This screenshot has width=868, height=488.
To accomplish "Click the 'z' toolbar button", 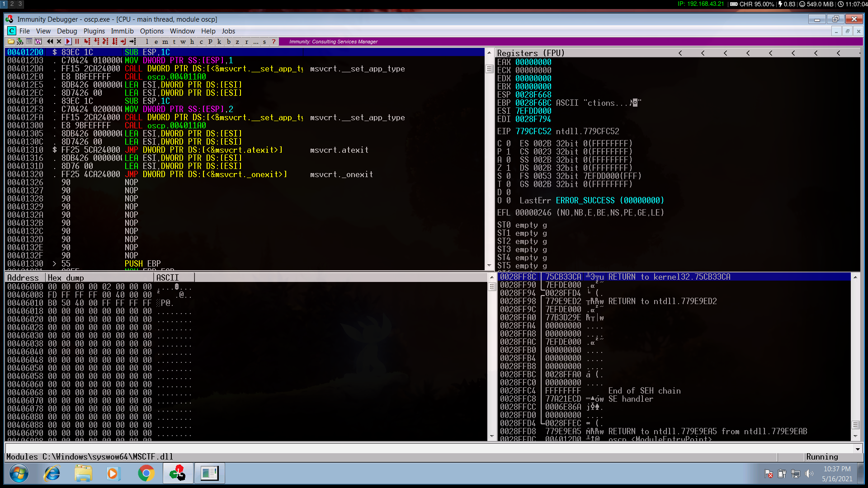I will tap(237, 42).
